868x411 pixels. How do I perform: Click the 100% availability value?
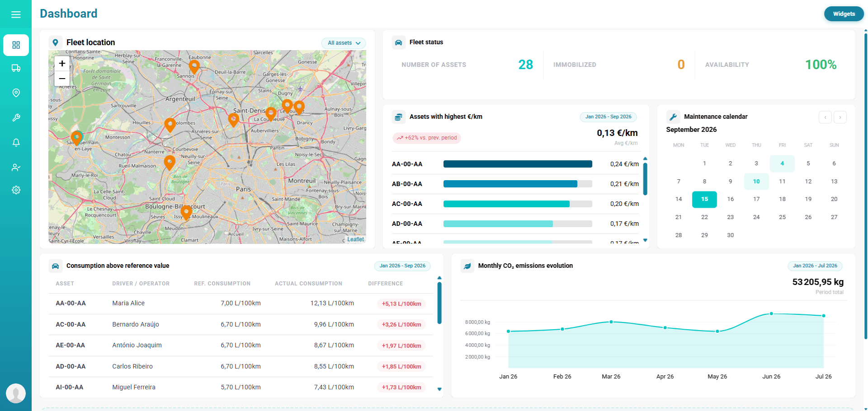(821, 65)
